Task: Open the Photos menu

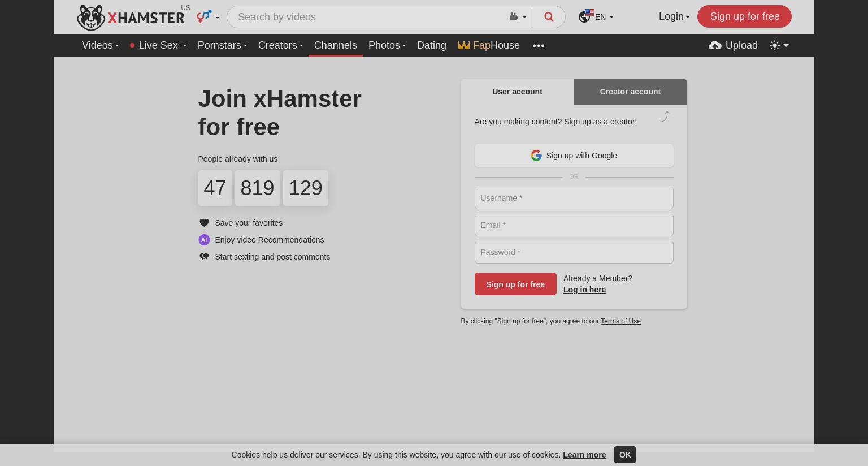Action: coord(387,45)
